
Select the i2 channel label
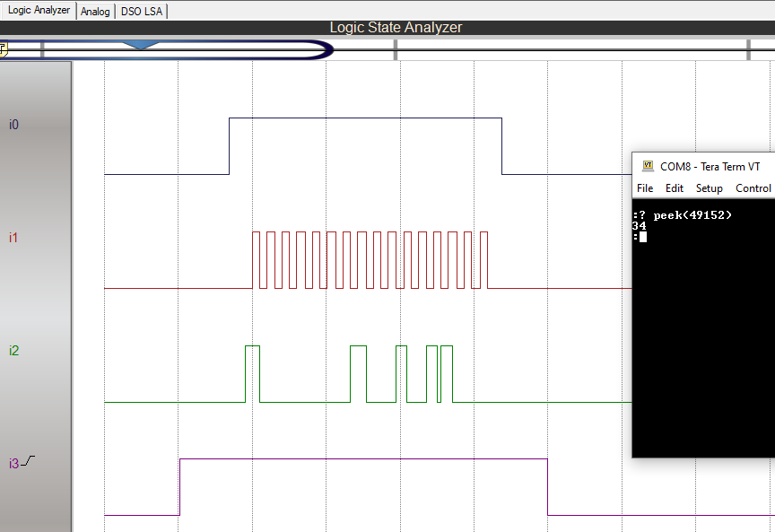(13, 351)
